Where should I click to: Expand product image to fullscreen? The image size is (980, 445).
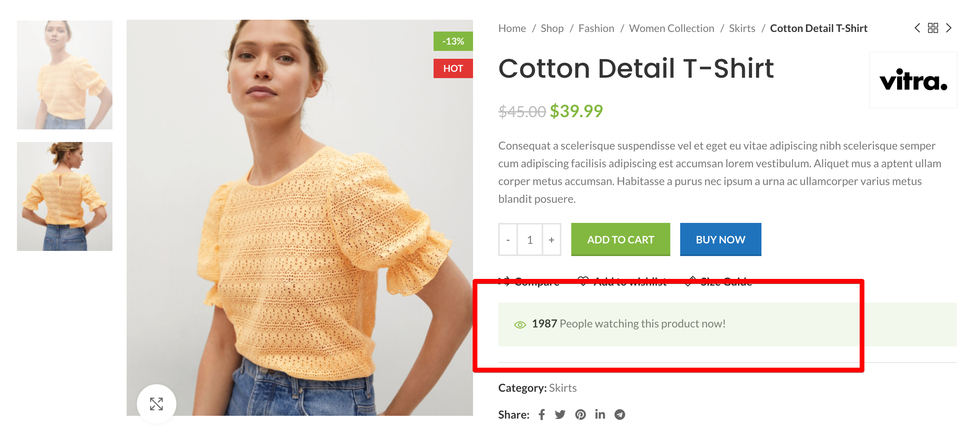click(157, 404)
